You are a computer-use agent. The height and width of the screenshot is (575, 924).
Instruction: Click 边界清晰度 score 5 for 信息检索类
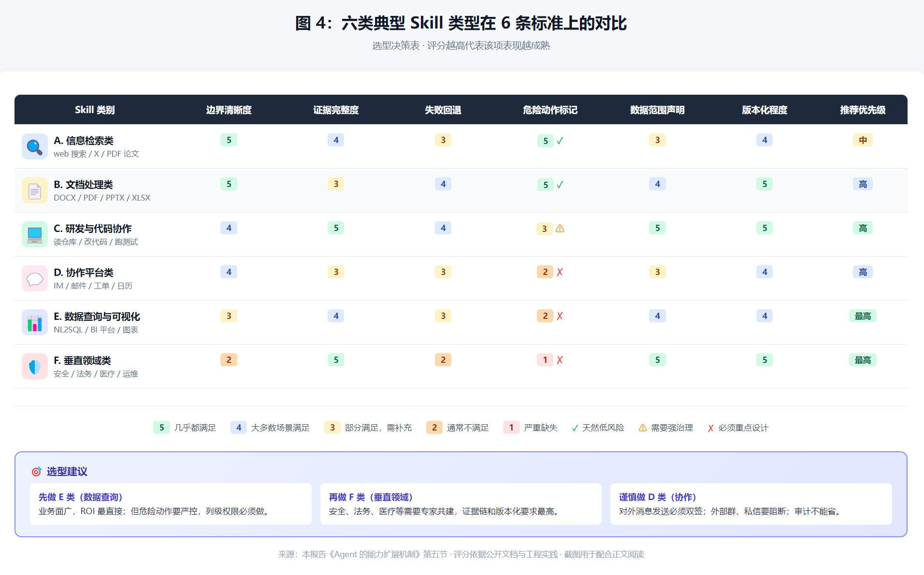(229, 140)
